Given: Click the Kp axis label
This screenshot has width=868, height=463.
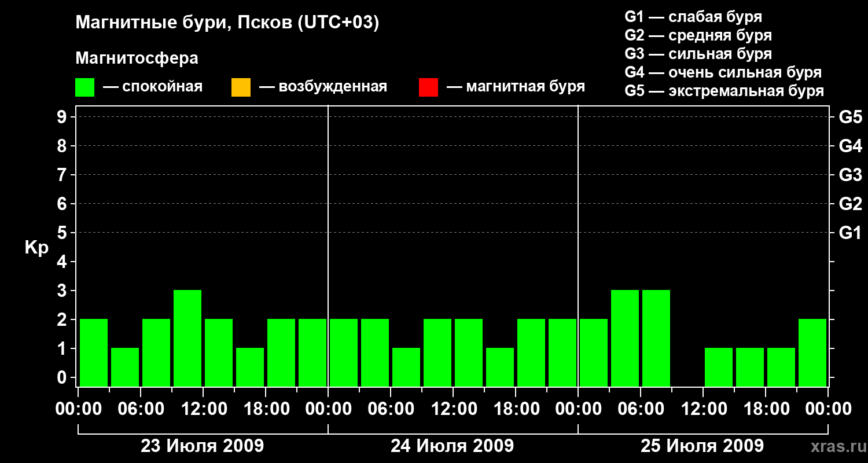Looking at the screenshot, I should click(x=37, y=248).
